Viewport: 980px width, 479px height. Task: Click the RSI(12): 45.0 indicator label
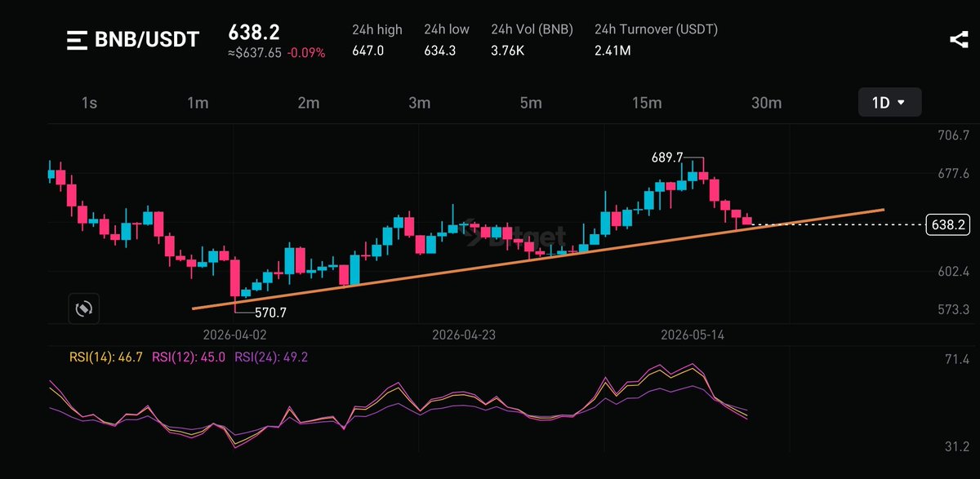190,357
